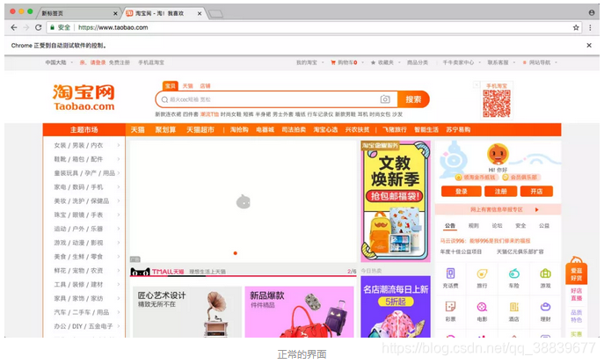The image size is (604, 364).
Task: Open 飞猪旅行 in the nav bar
Action: point(395,130)
